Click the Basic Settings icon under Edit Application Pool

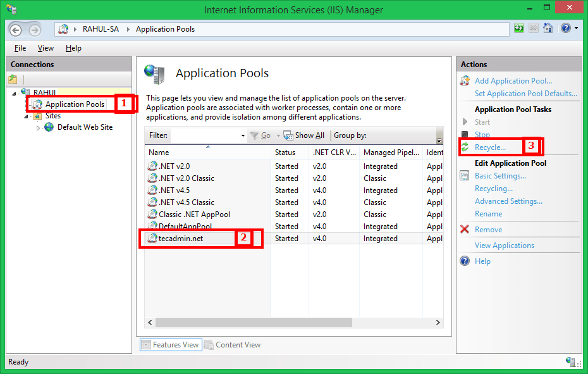[x=465, y=175]
